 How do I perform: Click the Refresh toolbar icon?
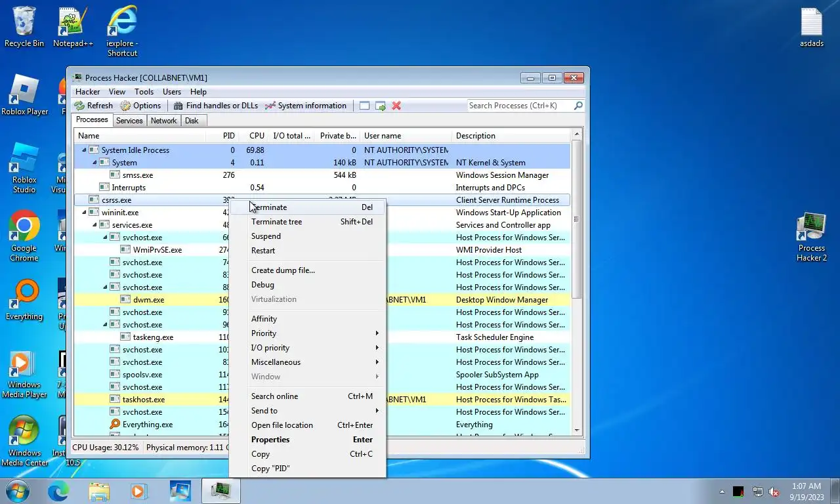(x=79, y=106)
